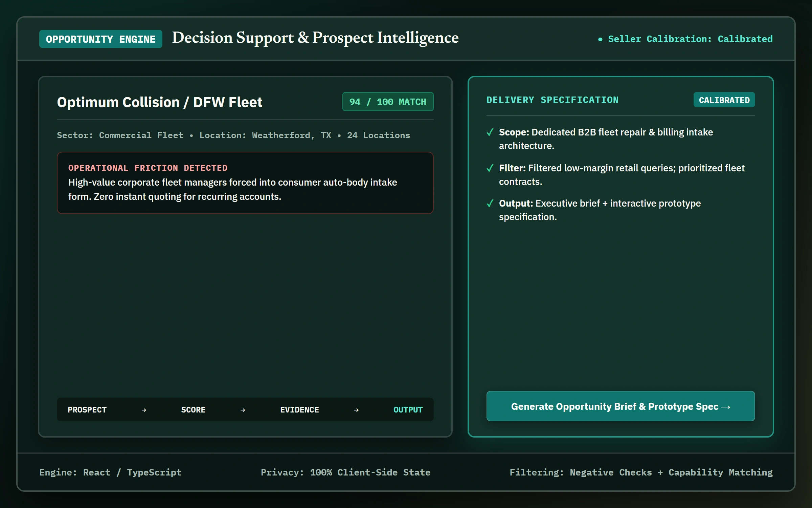Click the checkmark beside Scope item

[x=490, y=132]
